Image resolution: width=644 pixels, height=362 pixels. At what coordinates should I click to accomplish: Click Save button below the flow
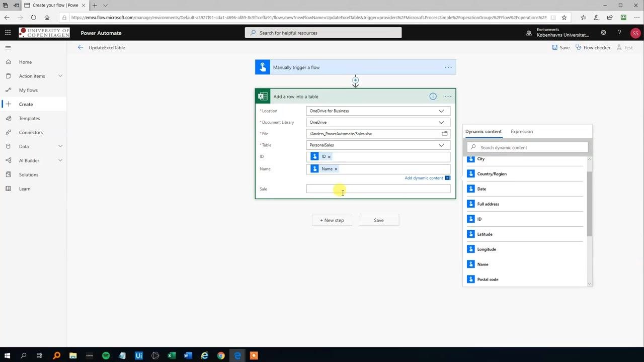coord(379,220)
